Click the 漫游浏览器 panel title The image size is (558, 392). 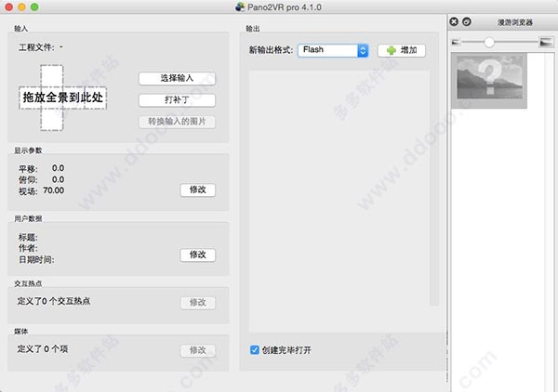[515, 22]
